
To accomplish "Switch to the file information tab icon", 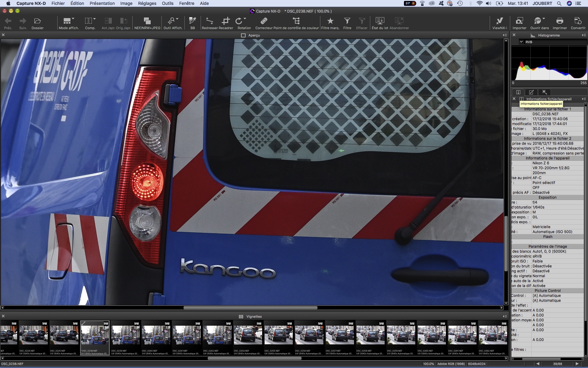I will (518, 92).
